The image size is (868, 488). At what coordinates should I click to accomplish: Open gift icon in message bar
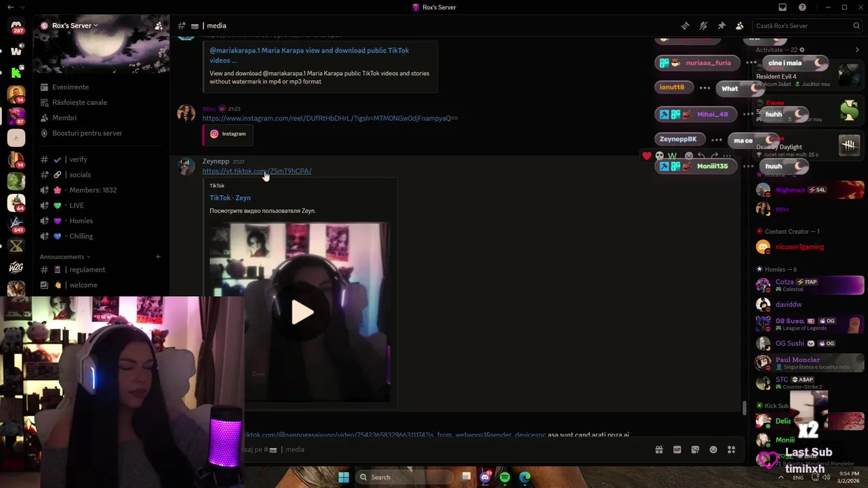658,449
